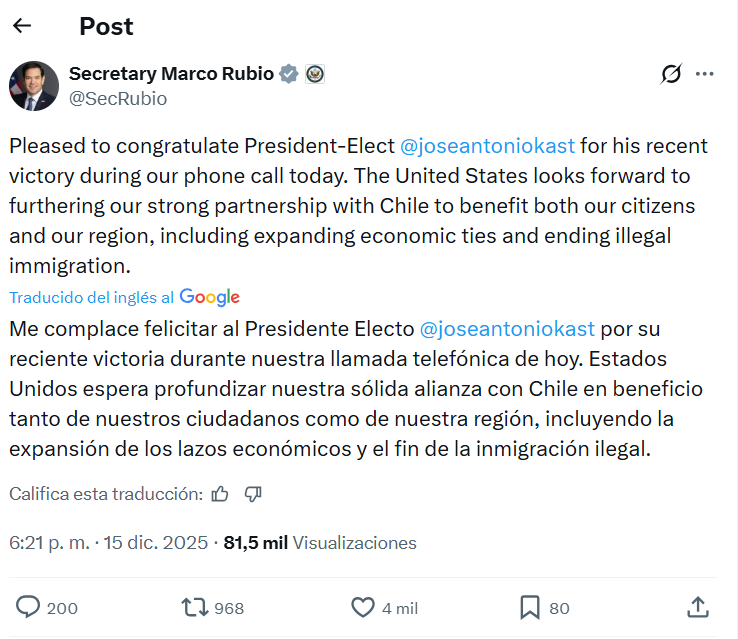
Task: Click the government affiliation seal badge
Action: [x=315, y=73]
